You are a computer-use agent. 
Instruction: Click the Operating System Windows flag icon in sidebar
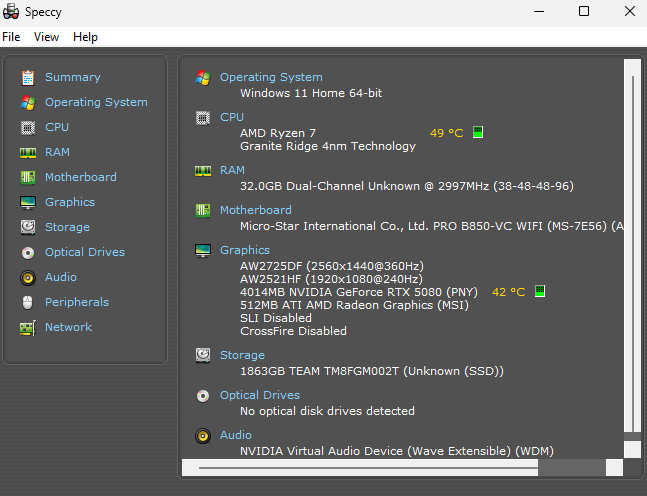[x=28, y=103]
